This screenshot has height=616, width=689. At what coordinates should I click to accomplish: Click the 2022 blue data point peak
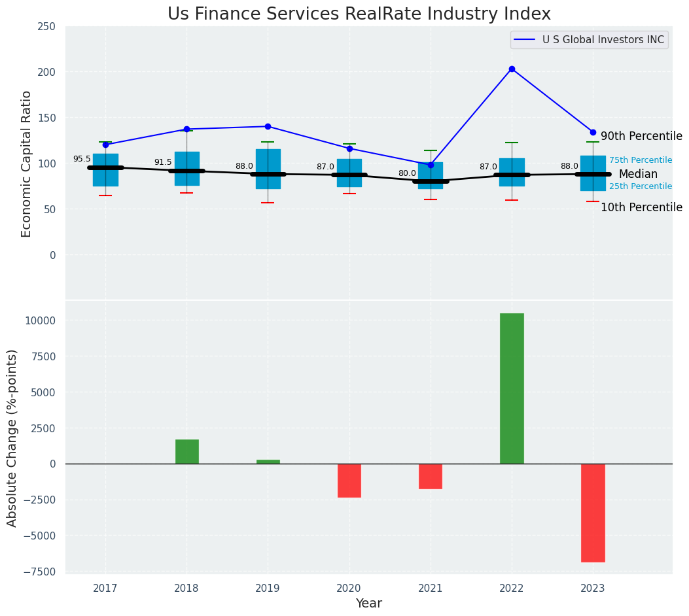click(512, 69)
